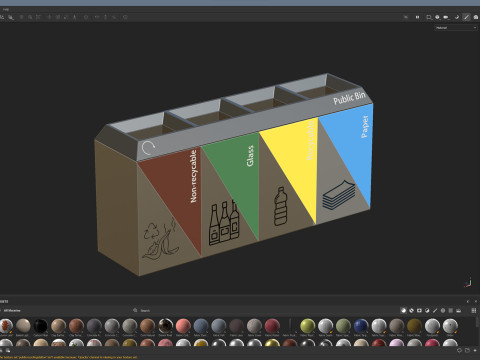Close the Assets panel
Image resolution: width=480 pixels, height=360 pixels.
tap(476, 301)
